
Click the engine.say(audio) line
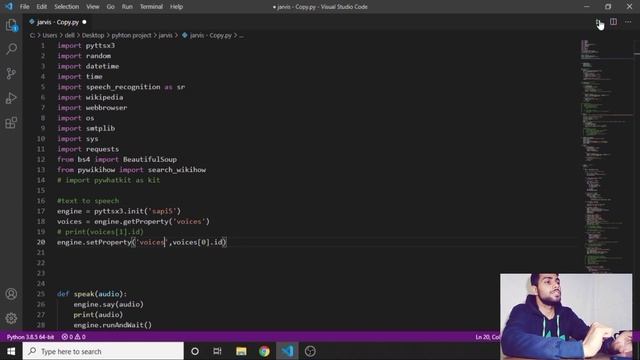pyautogui.click(x=109, y=304)
